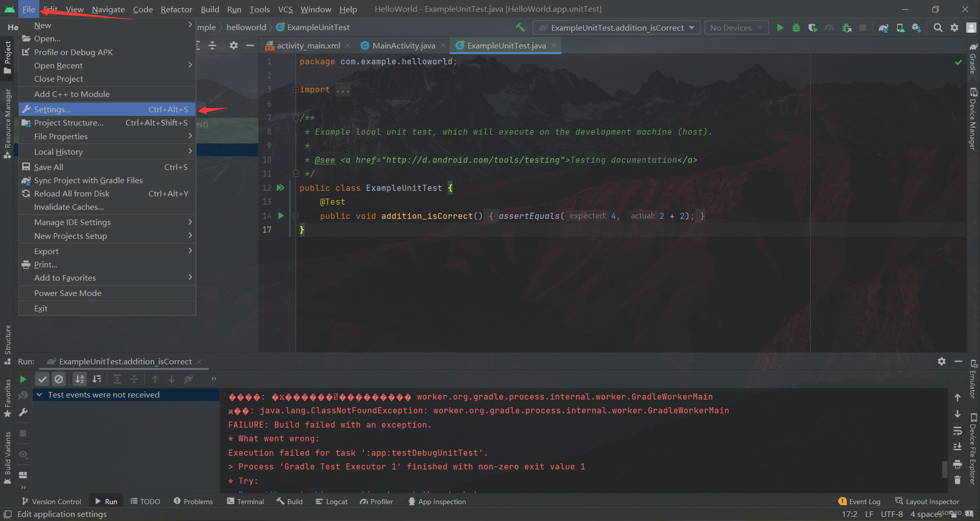Click the Run panel gear options icon

(942, 361)
